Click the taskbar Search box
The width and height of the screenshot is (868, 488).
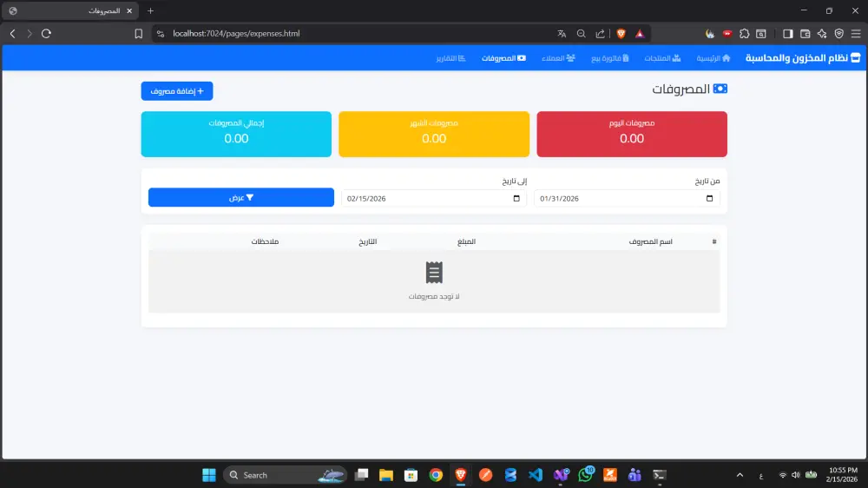coord(285,475)
